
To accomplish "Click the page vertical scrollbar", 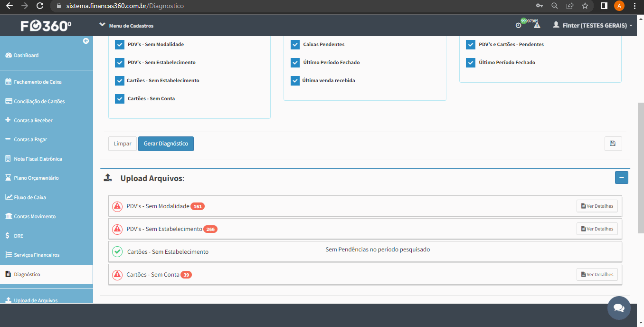I will pos(641,167).
